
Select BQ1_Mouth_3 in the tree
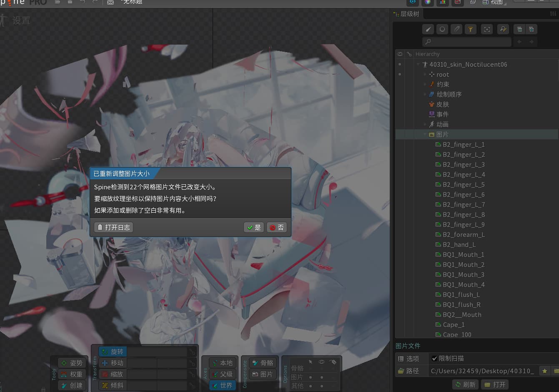coord(464,274)
